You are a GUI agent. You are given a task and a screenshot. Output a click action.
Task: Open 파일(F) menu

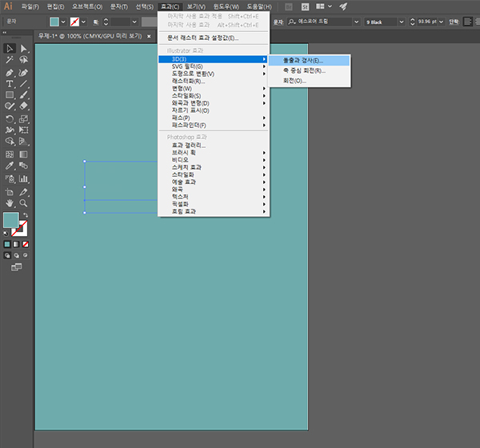coord(30,6)
